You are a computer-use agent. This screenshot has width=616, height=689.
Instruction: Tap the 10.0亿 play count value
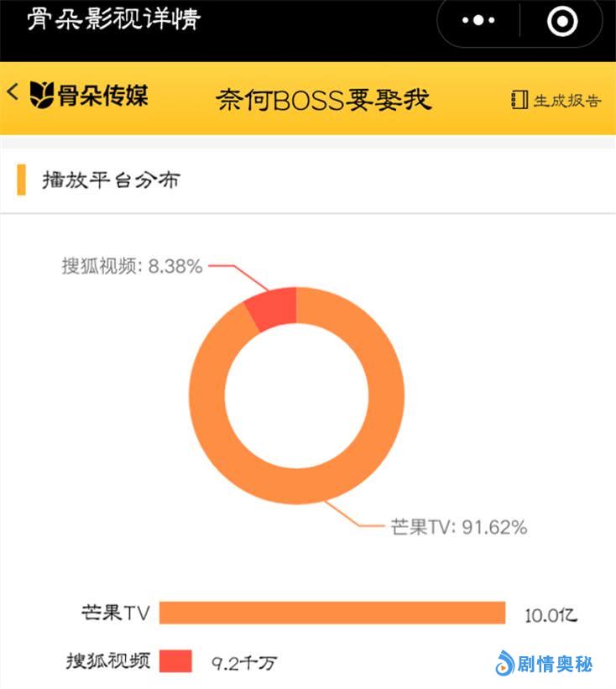point(551,614)
